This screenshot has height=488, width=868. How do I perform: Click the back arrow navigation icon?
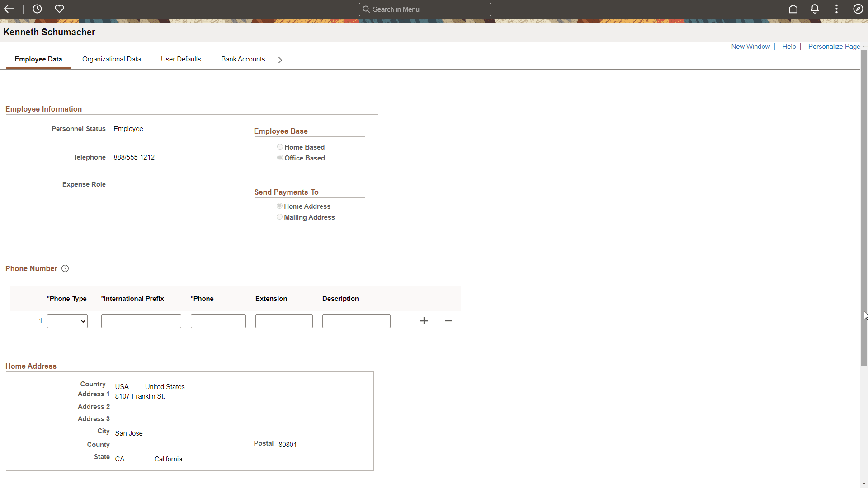click(x=9, y=9)
